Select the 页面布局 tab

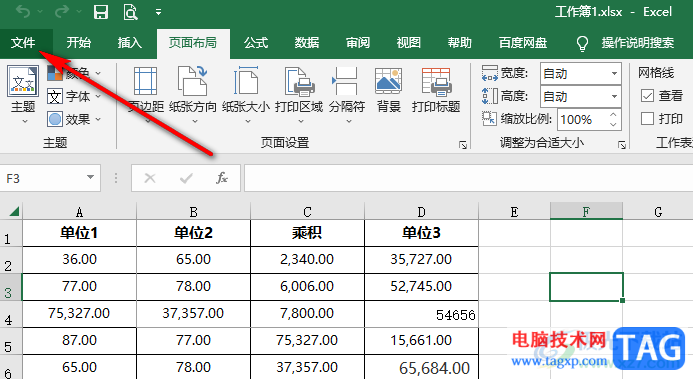(x=193, y=43)
